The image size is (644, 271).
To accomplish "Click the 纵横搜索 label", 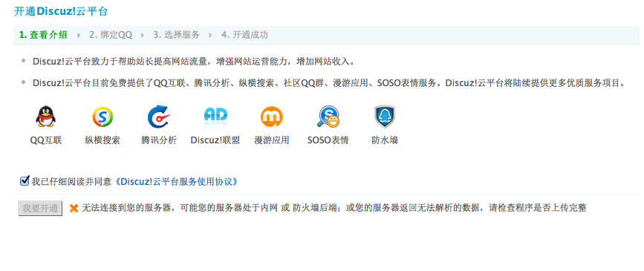I will pyautogui.click(x=103, y=140).
